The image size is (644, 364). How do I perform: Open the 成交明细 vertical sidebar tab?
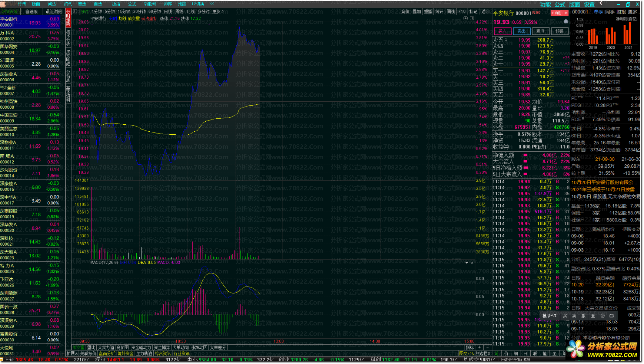[x=68, y=58]
